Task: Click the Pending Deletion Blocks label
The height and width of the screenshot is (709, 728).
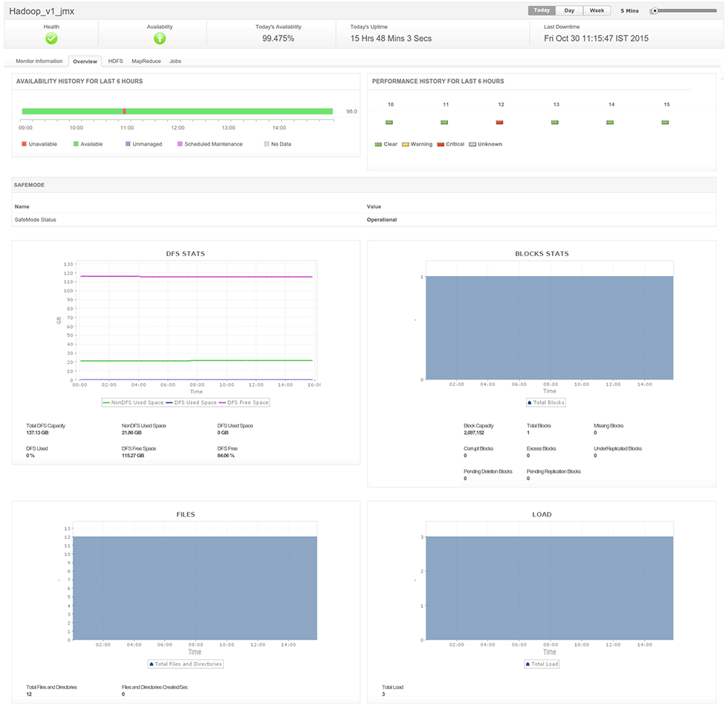Action: (x=487, y=471)
